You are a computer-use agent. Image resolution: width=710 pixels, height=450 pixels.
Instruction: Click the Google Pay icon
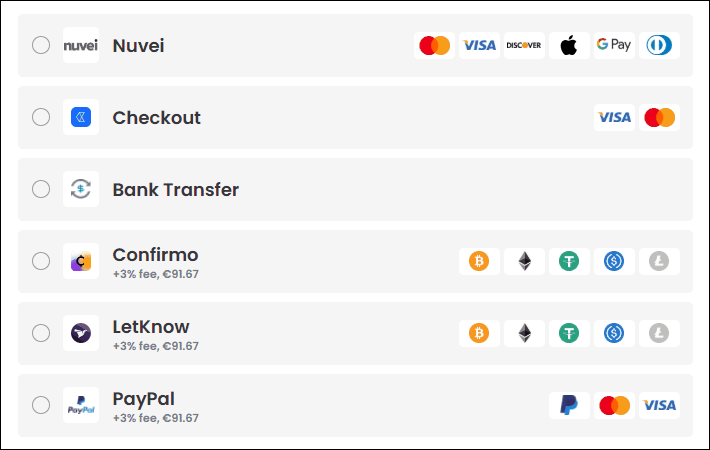click(614, 45)
